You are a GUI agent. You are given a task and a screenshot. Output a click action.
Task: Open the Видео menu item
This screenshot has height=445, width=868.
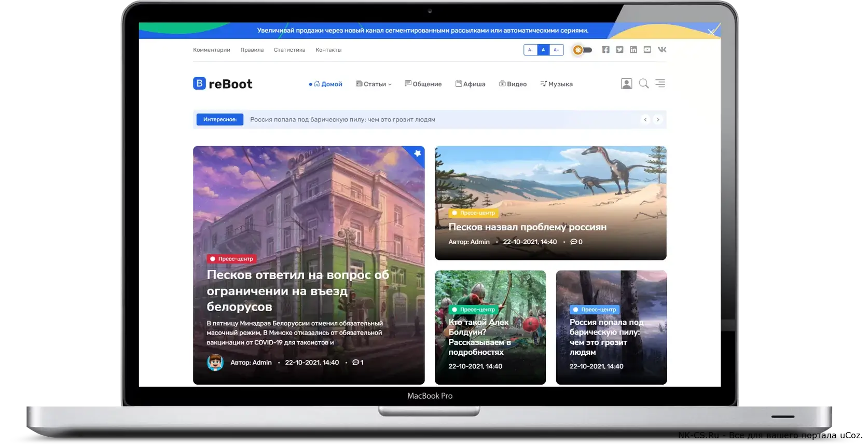pyautogui.click(x=513, y=84)
